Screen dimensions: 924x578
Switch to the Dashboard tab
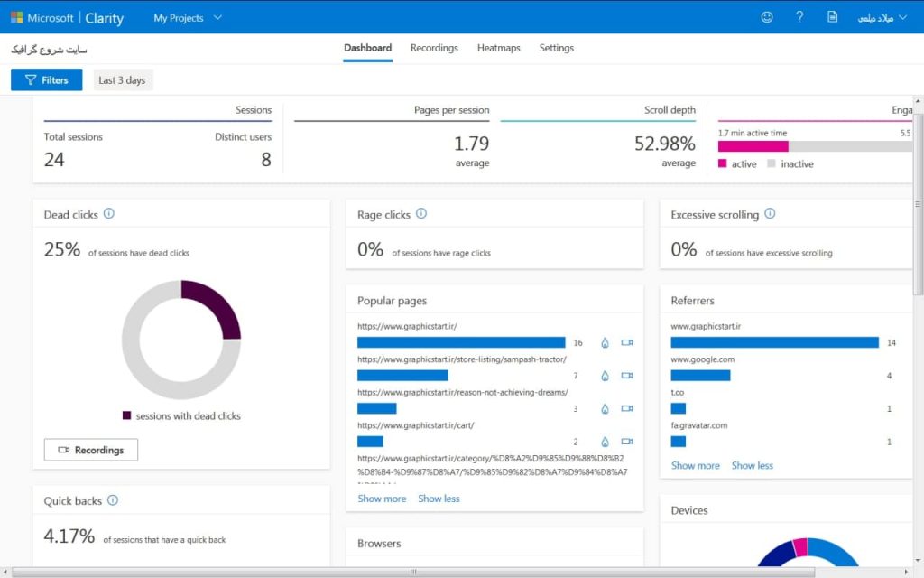368,48
